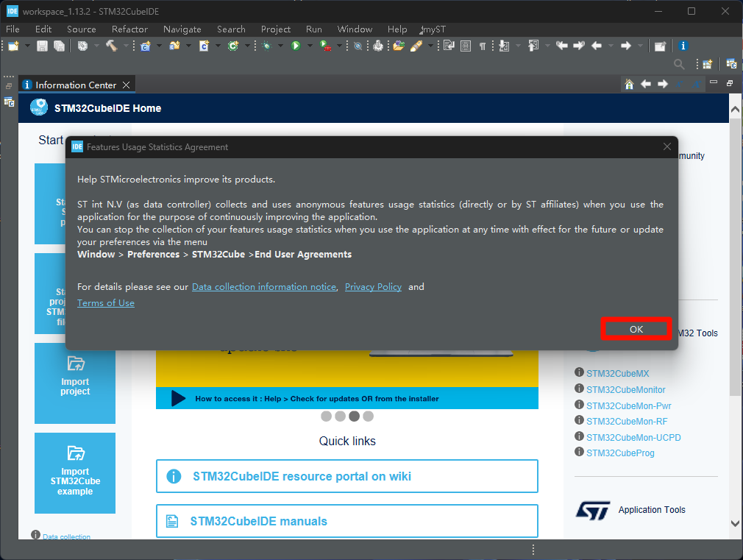Open the Project menu
The image size is (743, 560).
tap(276, 29)
